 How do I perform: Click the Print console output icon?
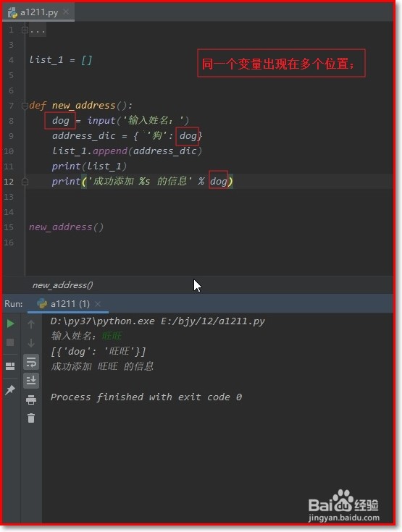[31, 400]
